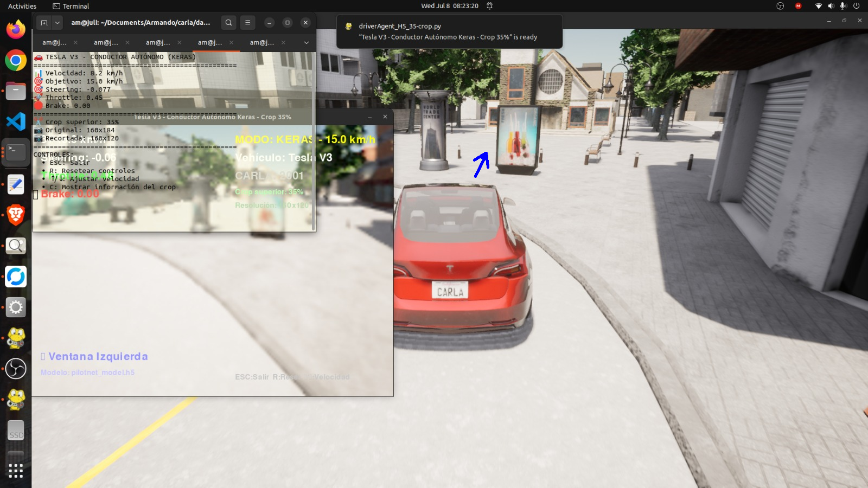The height and width of the screenshot is (488, 868).
Task: Open a new terminal tab with the plus button
Action: pyautogui.click(x=44, y=22)
